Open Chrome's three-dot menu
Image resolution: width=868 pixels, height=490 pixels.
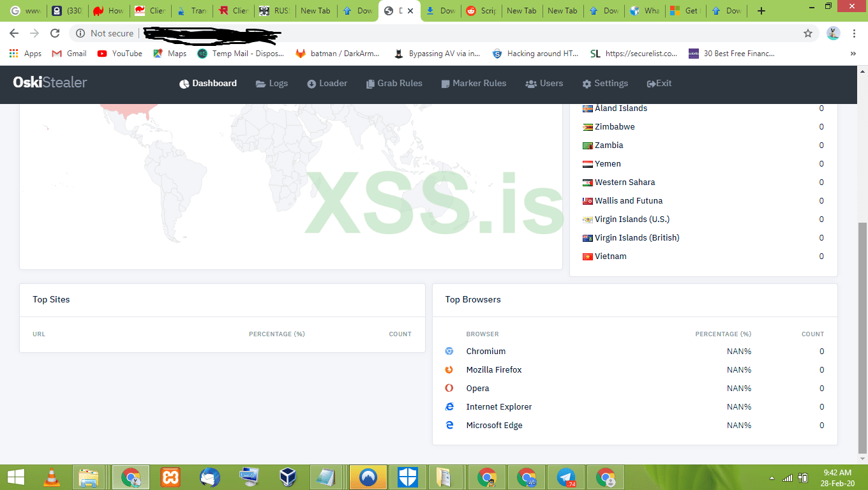click(854, 33)
